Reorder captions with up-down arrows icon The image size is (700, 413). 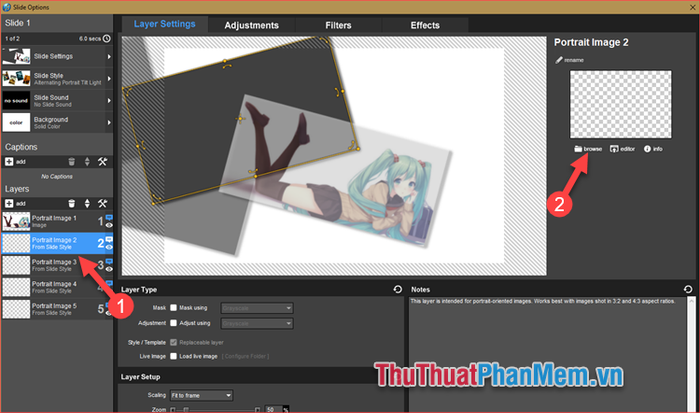pos(87,162)
